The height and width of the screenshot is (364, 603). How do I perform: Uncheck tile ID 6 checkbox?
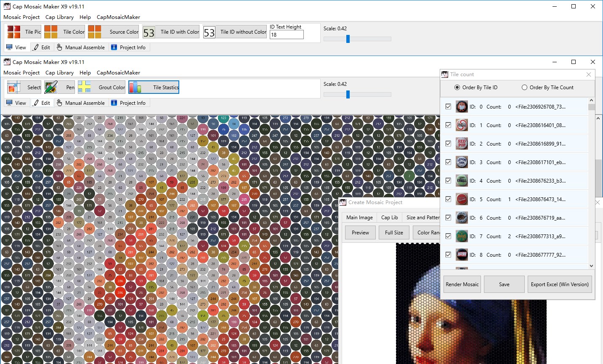pyautogui.click(x=448, y=218)
